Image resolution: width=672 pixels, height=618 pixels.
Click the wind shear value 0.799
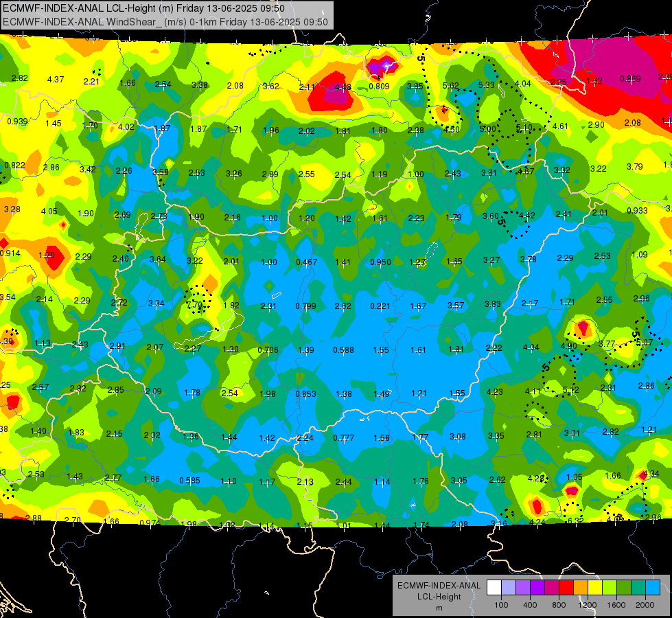click(x=305, y=306)
